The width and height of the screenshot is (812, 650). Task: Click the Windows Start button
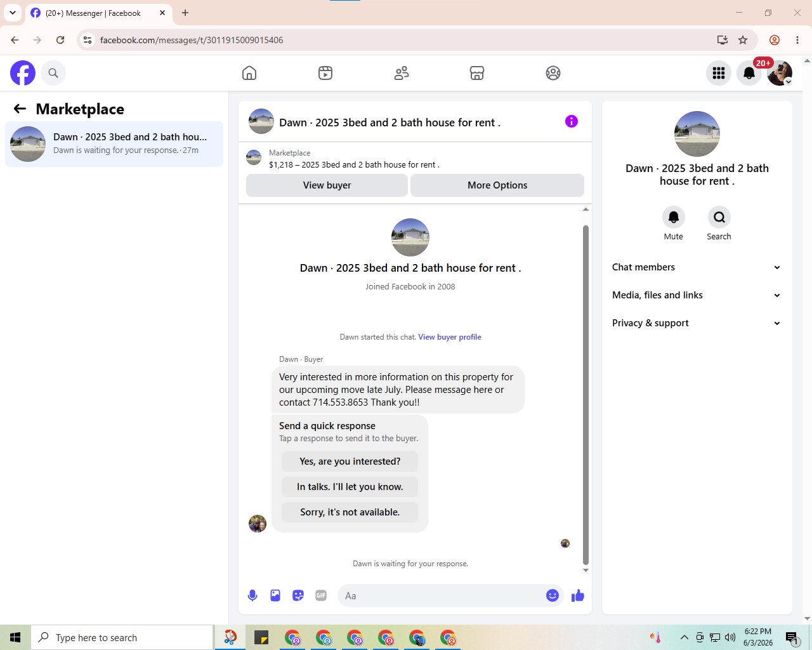point(15,637)
